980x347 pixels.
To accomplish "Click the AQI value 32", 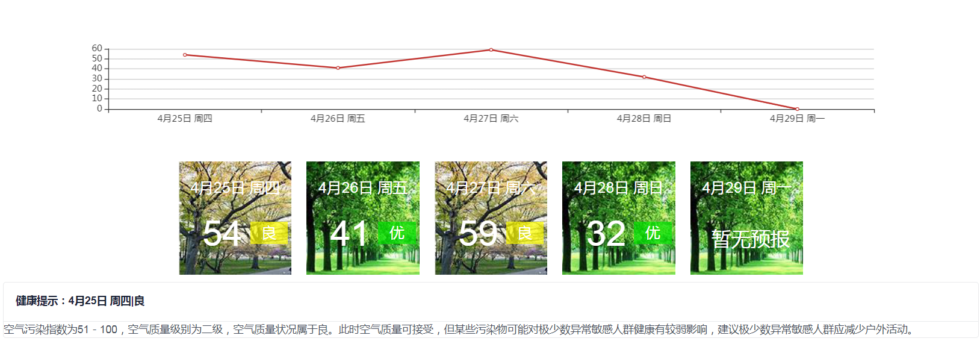I will [x=606, y=234].
